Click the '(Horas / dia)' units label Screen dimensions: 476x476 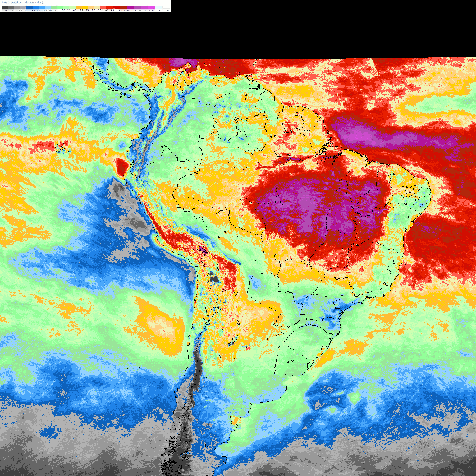(34, 2)
